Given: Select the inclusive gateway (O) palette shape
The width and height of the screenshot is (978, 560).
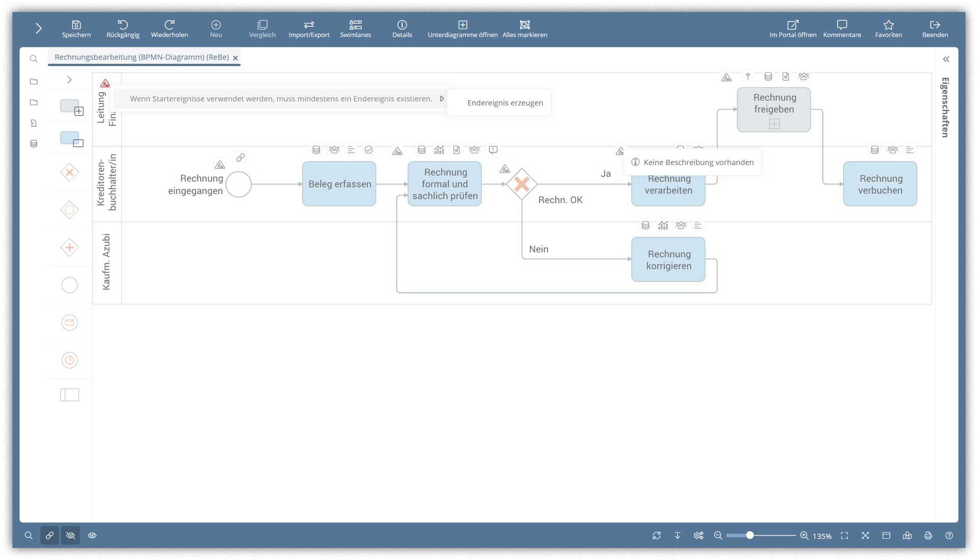Looking at the screenshot, I should pyautogui.click(x=70, y=210).
